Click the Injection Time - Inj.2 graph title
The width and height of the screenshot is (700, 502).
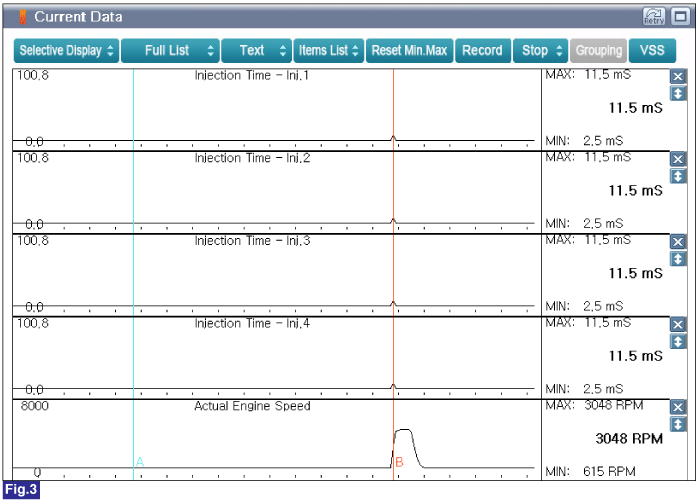(252, 158)
